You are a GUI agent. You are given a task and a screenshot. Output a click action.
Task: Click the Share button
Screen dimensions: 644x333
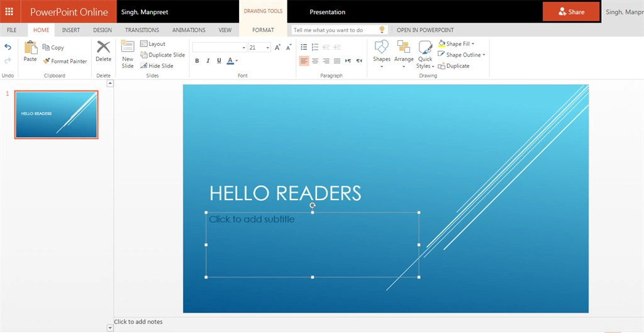(x=571, y=12)
